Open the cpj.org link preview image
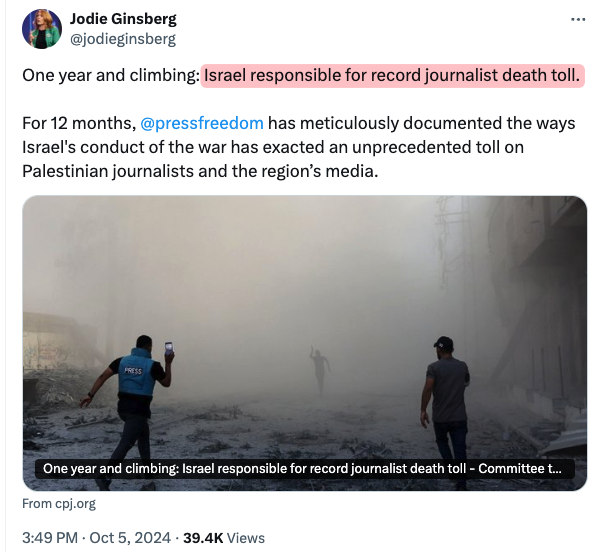 click(305, 343)
